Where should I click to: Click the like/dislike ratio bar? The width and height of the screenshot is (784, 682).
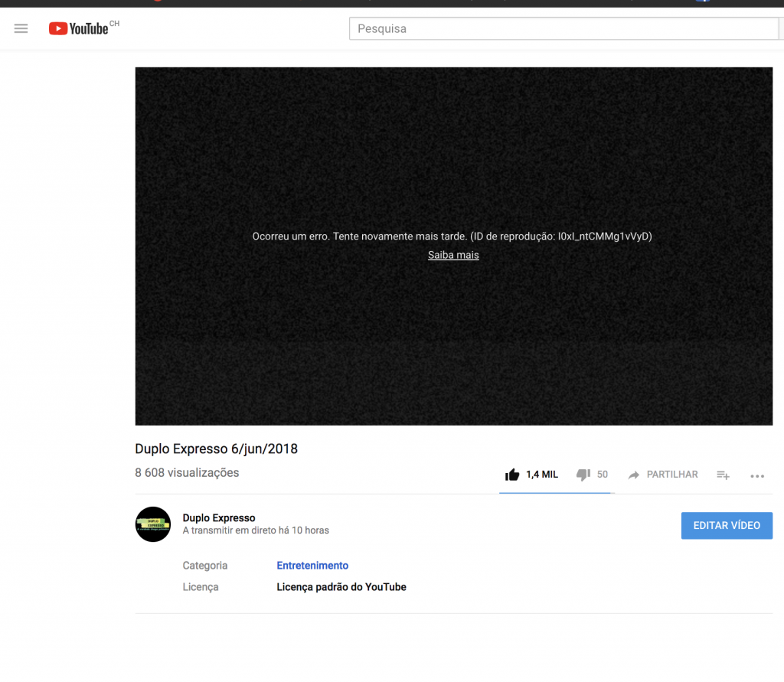pyautogui.click(x=556, y=493)
